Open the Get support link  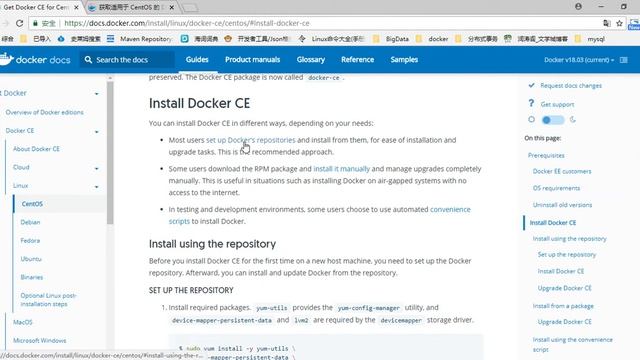[x=557, y=104]
